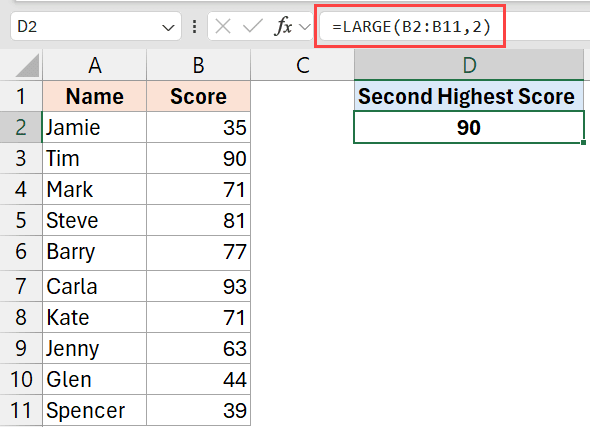Select row 4 header
This screenshot has width=590, height=427.
coord(21,189)
